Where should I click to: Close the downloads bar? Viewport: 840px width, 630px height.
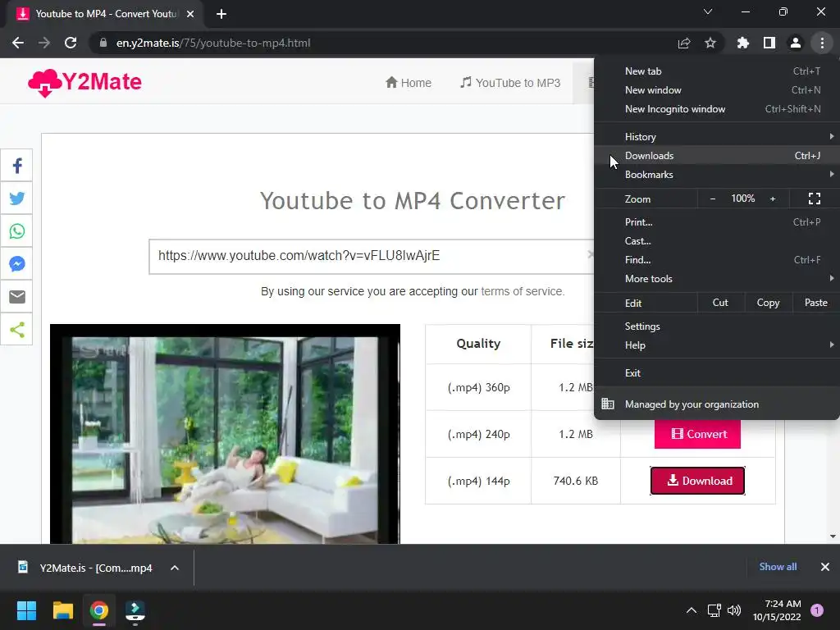click(825, 567)
